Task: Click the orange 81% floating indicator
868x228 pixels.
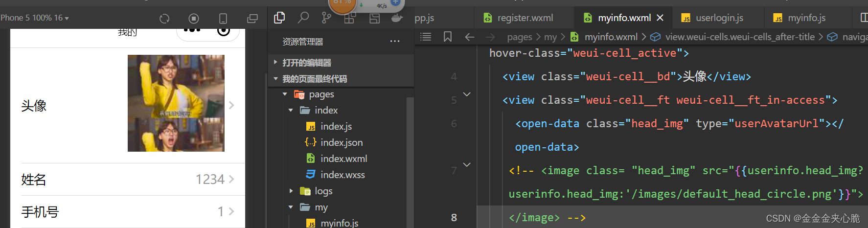Action: [x=343, y=4]
